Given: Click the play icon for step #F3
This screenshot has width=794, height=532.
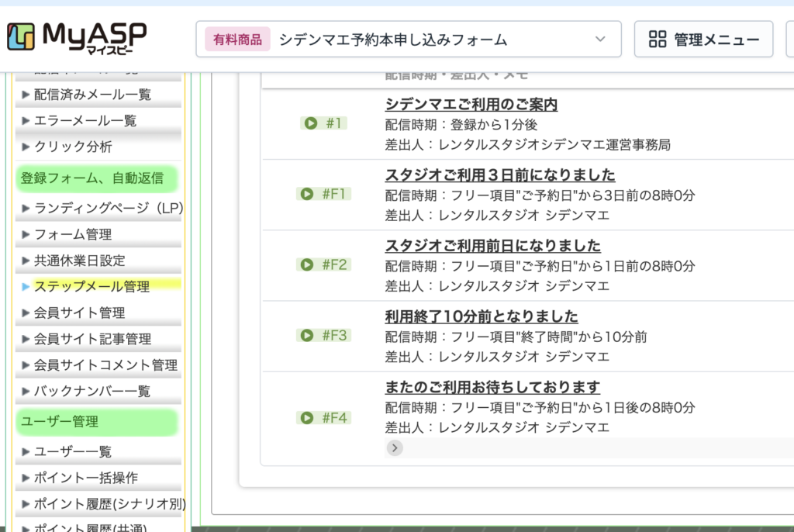Looking at the screenshot, I should (307, 336).
